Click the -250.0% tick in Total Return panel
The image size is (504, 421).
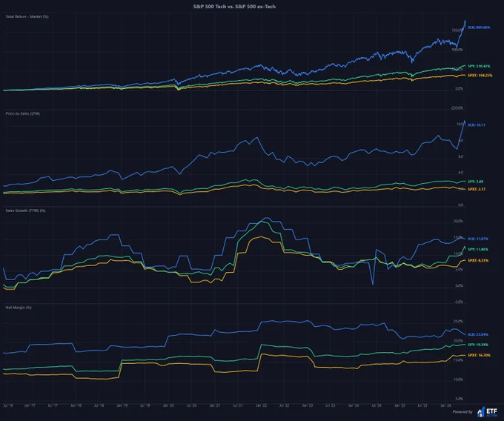[457, 108]
